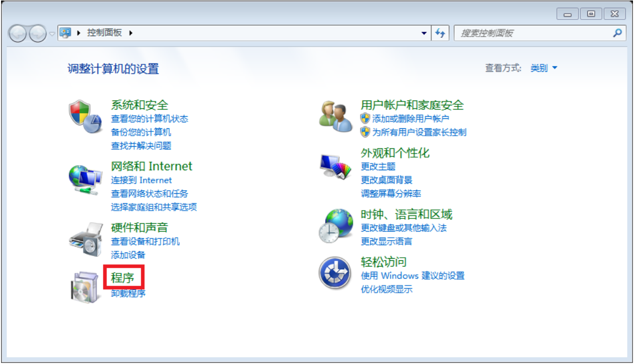Open the 备份您的计算机 link
634x364 pixels.
pyautogui.click(x=141, y=132)
